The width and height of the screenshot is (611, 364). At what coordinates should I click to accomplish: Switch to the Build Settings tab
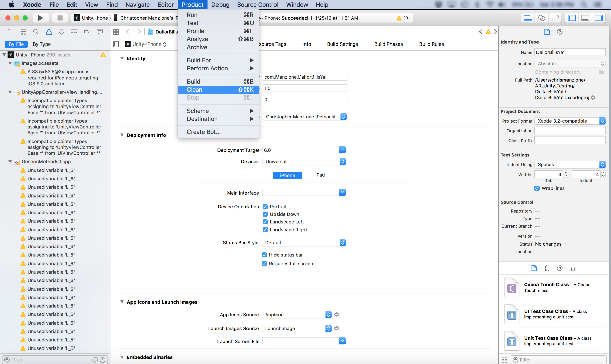pos(342,44)
